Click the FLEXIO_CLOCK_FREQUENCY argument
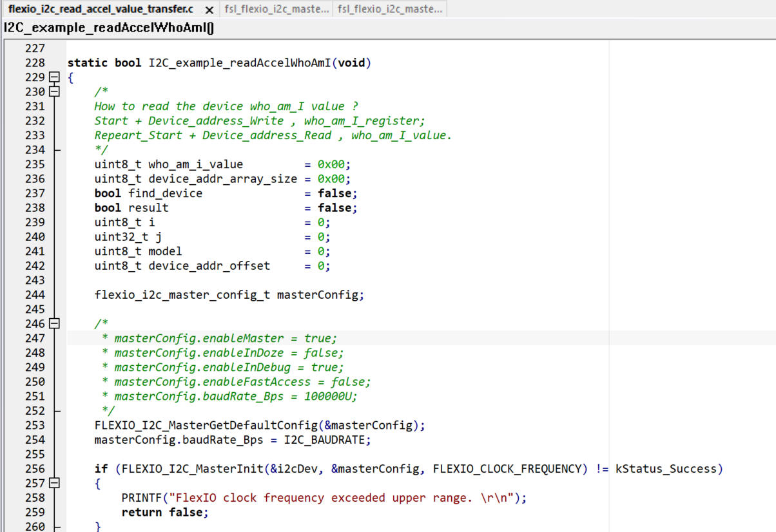The height and width of the screenshot is (532, 776). click(507, 469)
